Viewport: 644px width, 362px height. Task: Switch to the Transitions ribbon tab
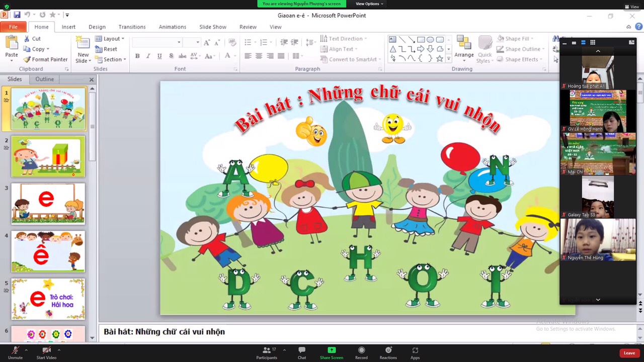point(132,27)
